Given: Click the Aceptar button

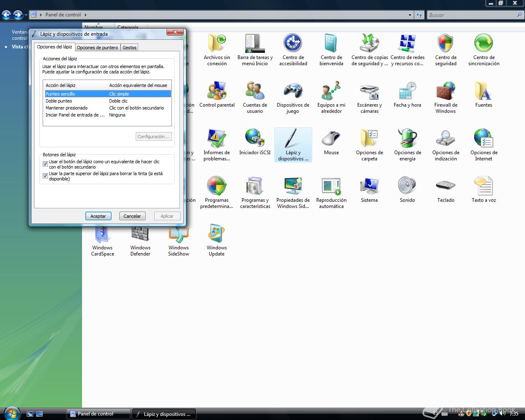Looking at the screenshot, I should pyautogui.click(x=98, y=216).
